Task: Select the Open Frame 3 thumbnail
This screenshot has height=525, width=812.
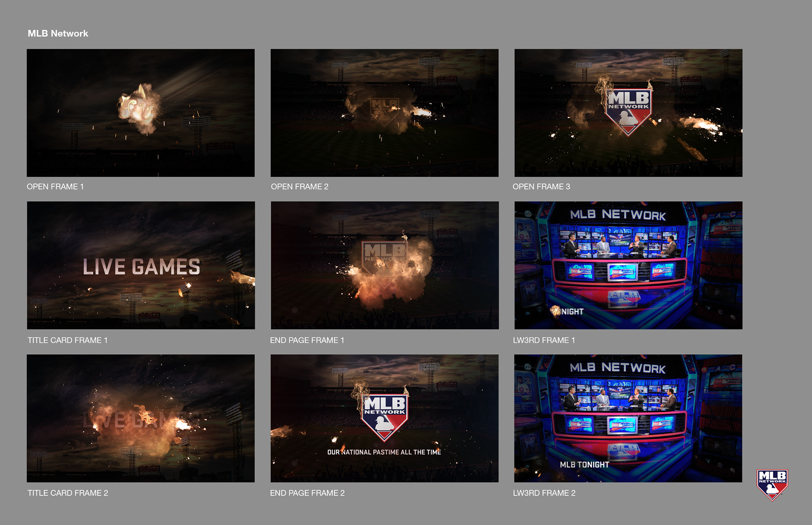Action: pyautogui.click(x=628, y=113)
